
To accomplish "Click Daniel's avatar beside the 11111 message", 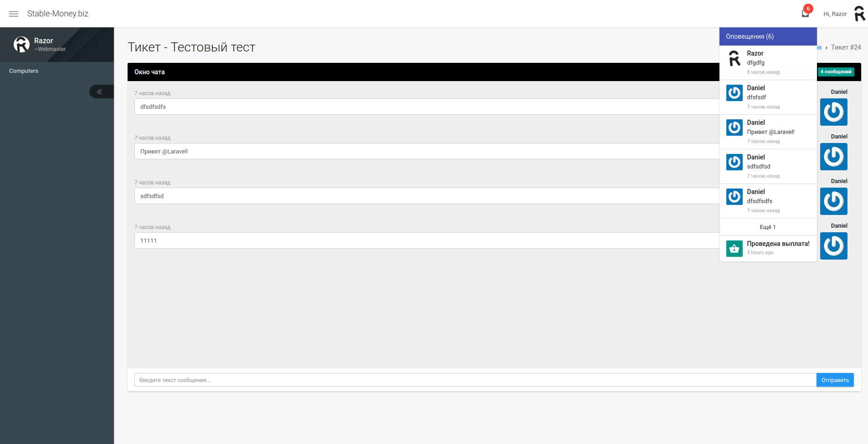I will pos(833,246).
